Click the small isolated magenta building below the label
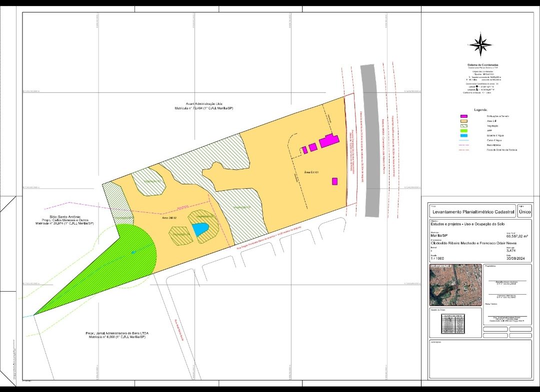The image size is (540, 392). pyautogui.click(x=334, y=181)
